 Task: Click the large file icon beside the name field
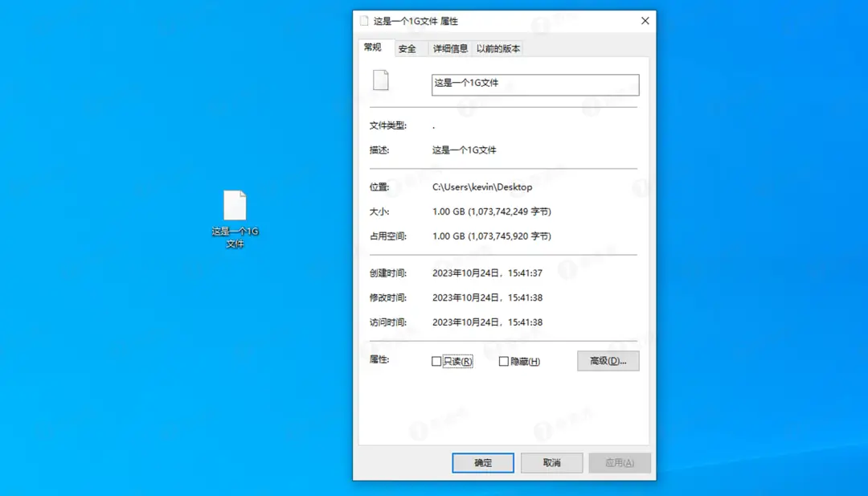pyautogui.click(x=380, y=80)
